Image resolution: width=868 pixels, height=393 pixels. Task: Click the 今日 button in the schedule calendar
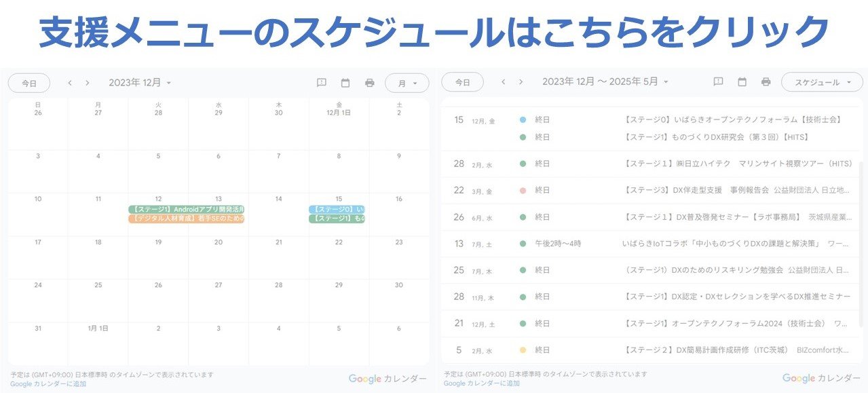click(x=462, y=82)
